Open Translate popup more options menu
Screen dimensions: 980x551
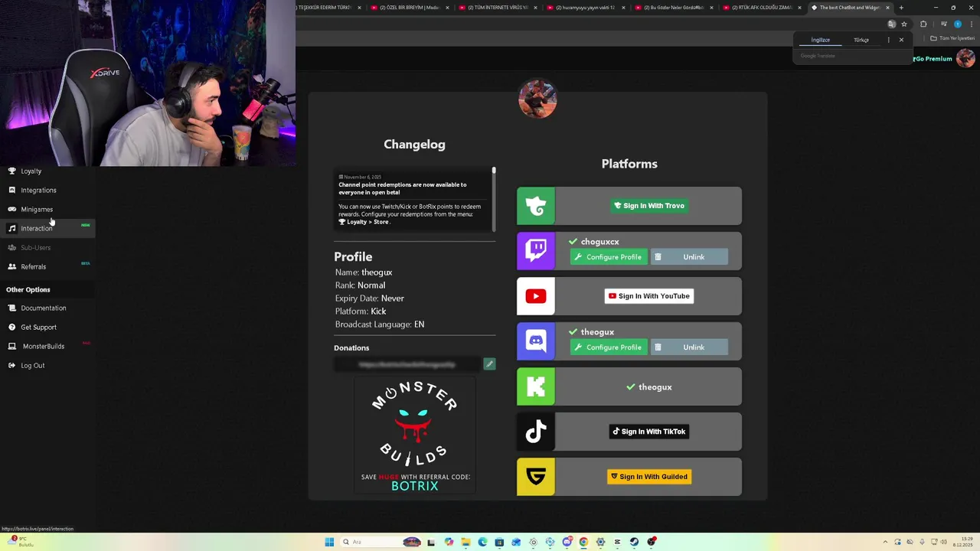(888, 40)
